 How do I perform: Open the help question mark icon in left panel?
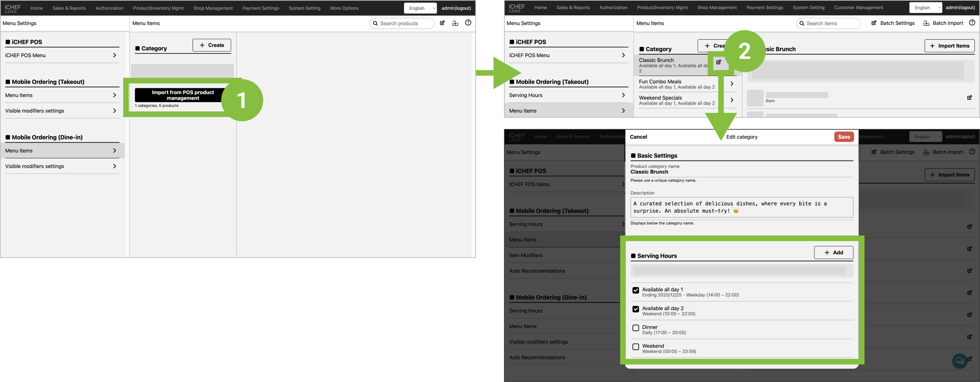click(468, 23)
